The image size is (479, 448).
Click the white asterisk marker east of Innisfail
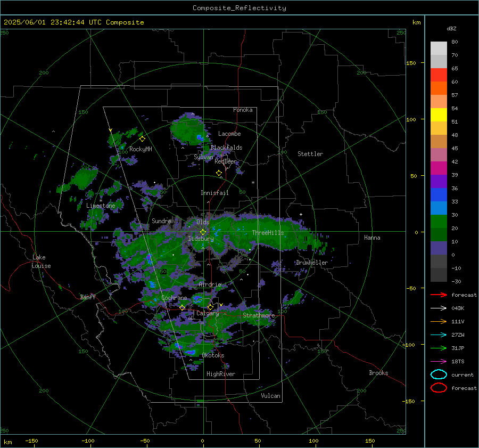click(x=253, y=183)
